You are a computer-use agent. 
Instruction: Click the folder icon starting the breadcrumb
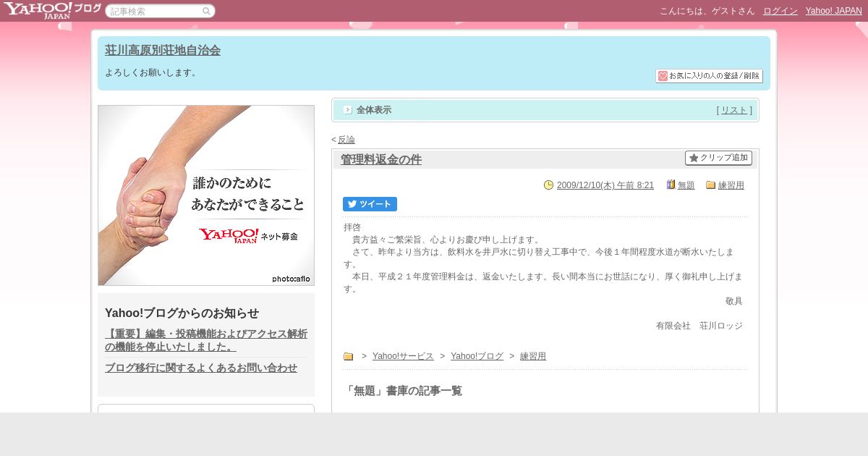tap(348, 356)
